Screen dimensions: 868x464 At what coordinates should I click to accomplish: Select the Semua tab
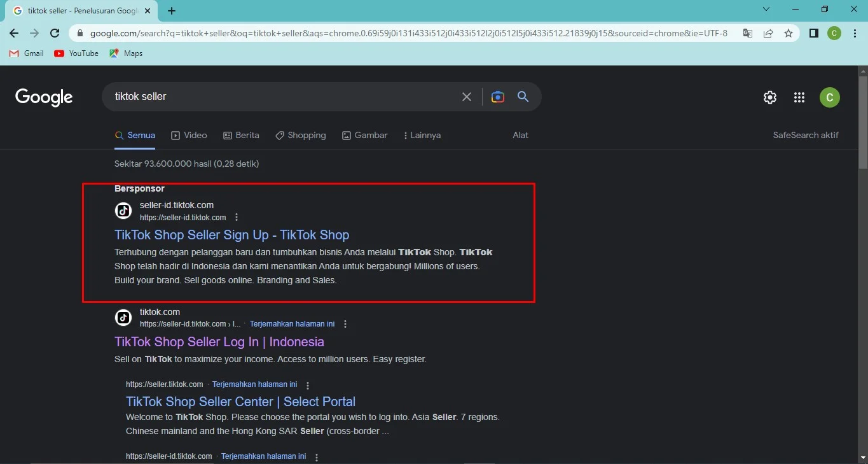pos(135,136)
